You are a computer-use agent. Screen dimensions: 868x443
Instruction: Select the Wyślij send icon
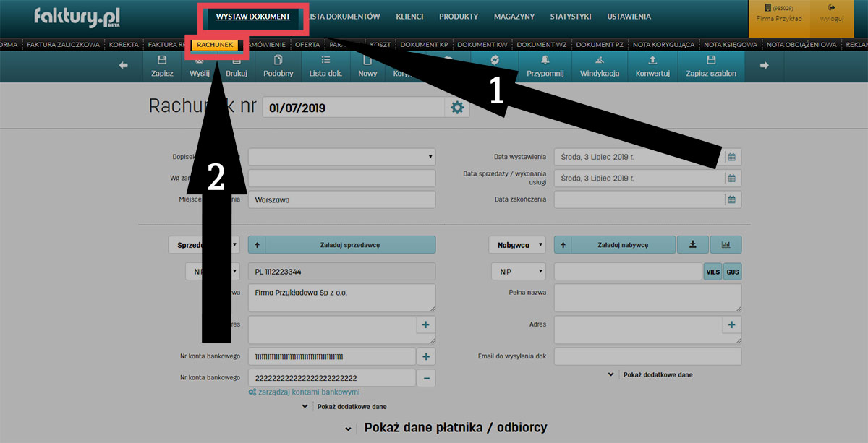click(199, 66)
